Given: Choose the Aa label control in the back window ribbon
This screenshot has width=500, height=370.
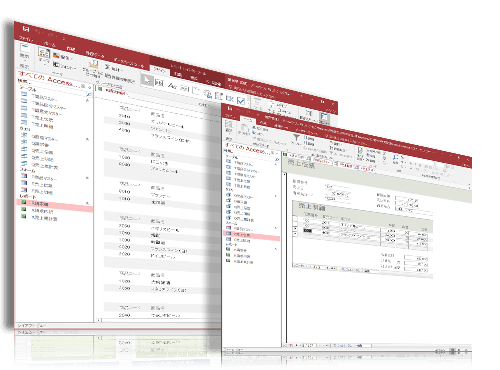Looking at the screenshot, I should (x=172, y=86).
